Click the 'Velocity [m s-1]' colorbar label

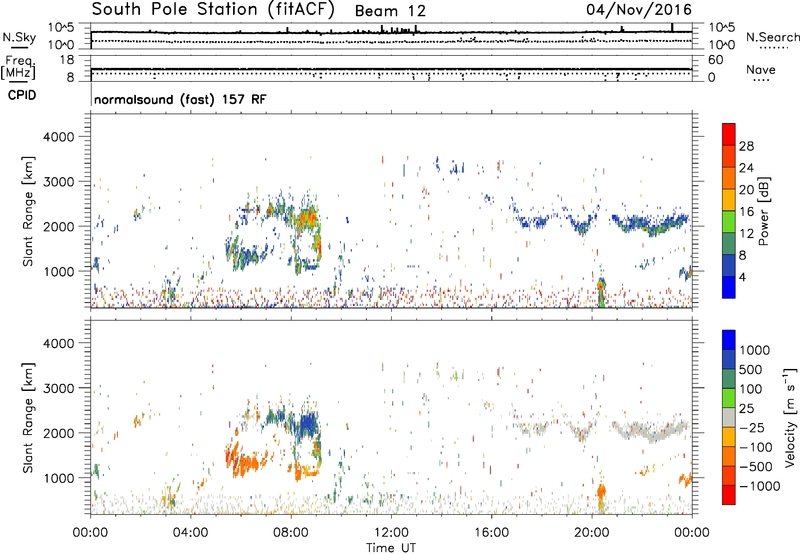[x=790, y=418]
